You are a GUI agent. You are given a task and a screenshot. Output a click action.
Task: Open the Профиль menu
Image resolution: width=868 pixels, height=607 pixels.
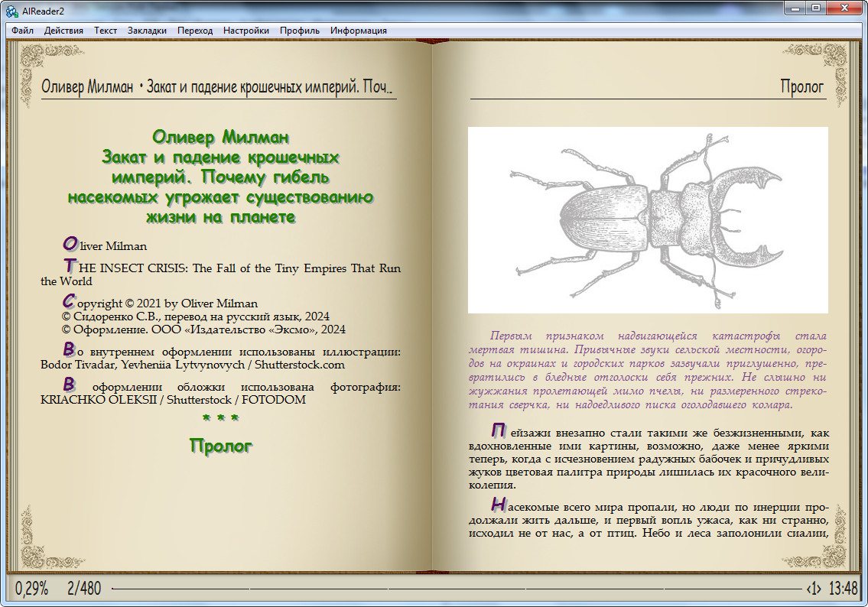(300, 31)
